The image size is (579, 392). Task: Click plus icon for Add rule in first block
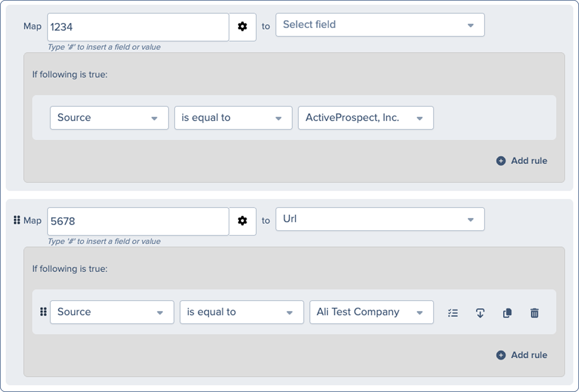[x=501, y=161]
